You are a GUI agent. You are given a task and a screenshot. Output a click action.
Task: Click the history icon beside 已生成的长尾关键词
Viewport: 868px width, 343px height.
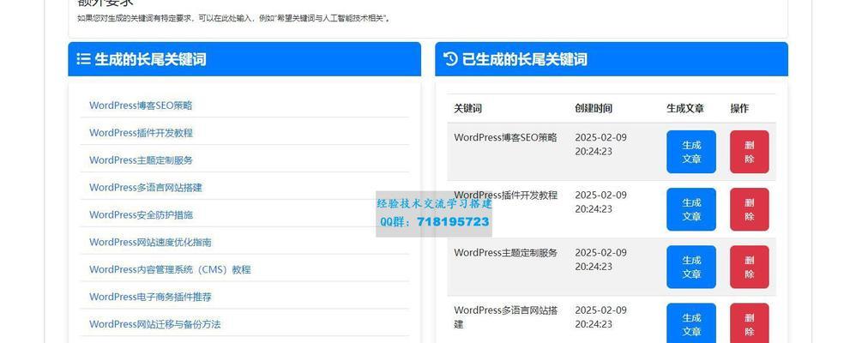[450, 58]
